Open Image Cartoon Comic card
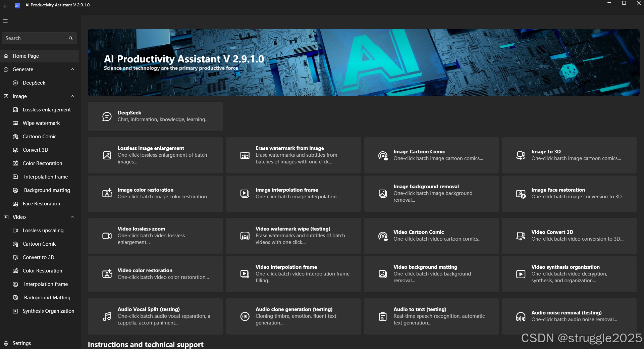 431,155
